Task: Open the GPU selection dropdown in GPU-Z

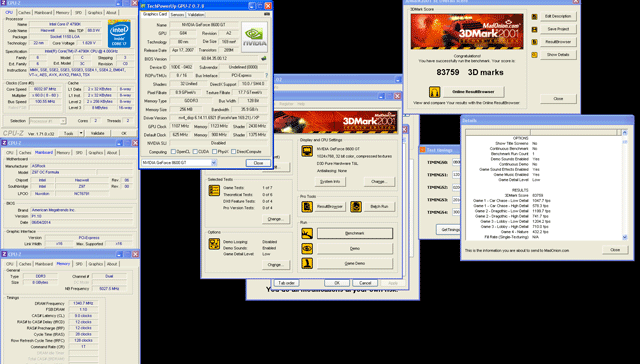Action: coord(213,163)
